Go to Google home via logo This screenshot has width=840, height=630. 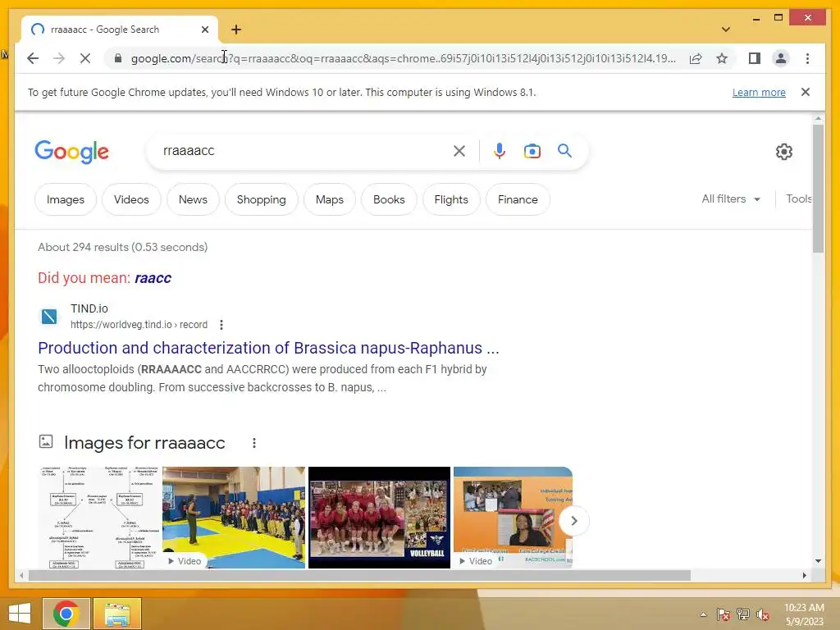coord(72,152)
